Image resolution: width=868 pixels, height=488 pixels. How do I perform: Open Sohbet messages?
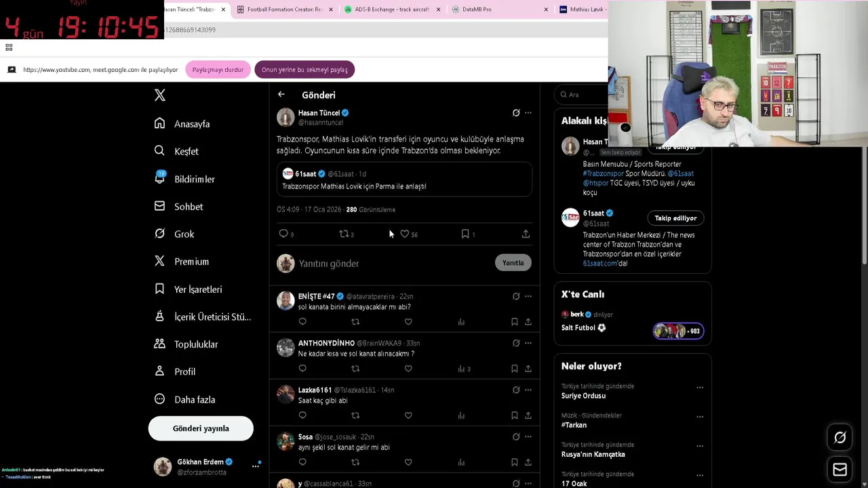point(178,207)
